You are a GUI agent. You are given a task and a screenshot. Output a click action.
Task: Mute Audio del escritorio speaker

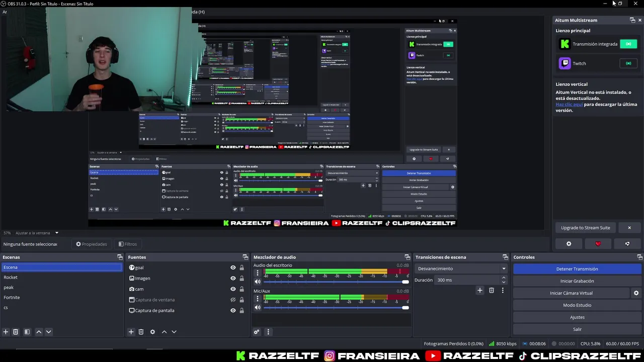click(x=258, y=282)
